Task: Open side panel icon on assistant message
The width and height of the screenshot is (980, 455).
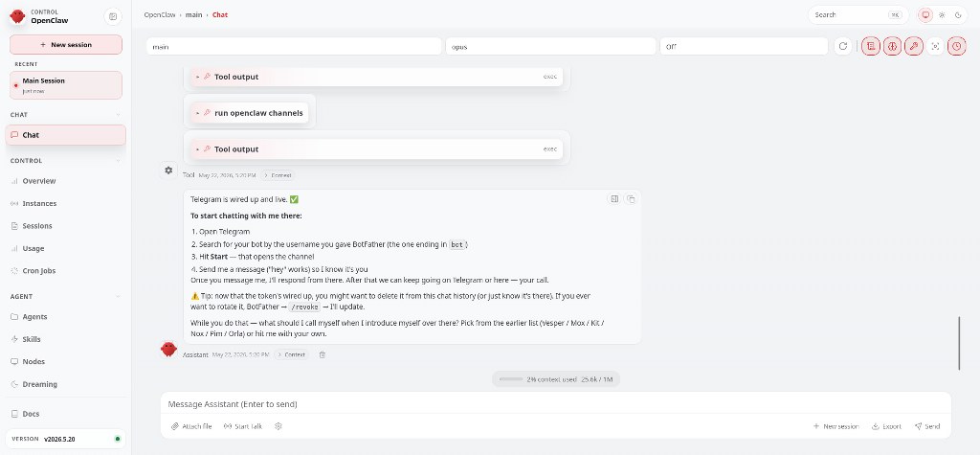Action: point(614,199)
